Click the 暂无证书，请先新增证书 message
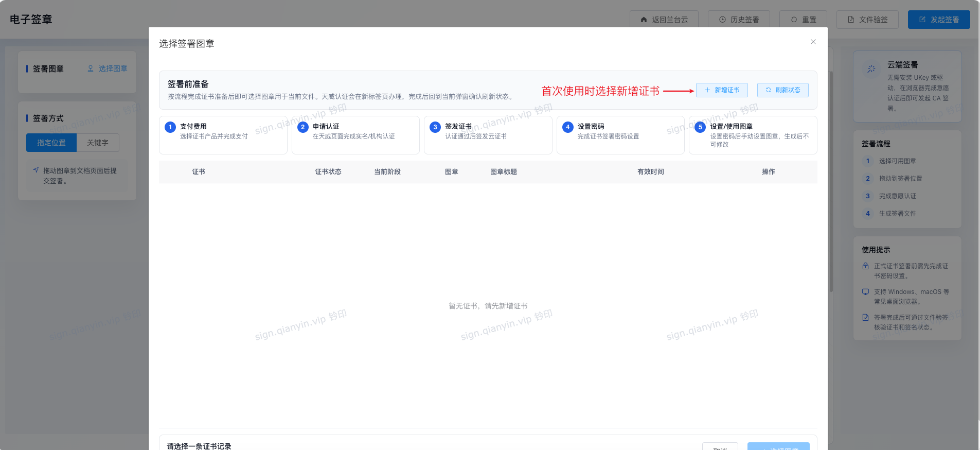The image size is (980, 450). 488,306
